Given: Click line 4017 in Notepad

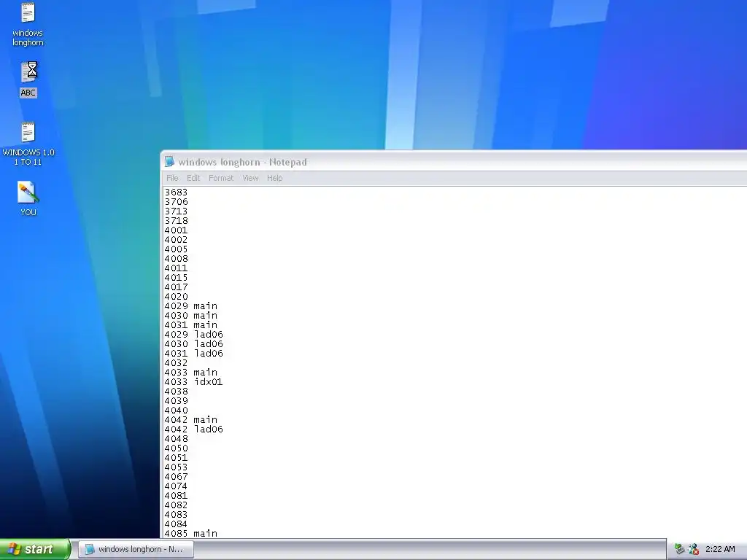Looking at the screenshot, I should [176, 287].
